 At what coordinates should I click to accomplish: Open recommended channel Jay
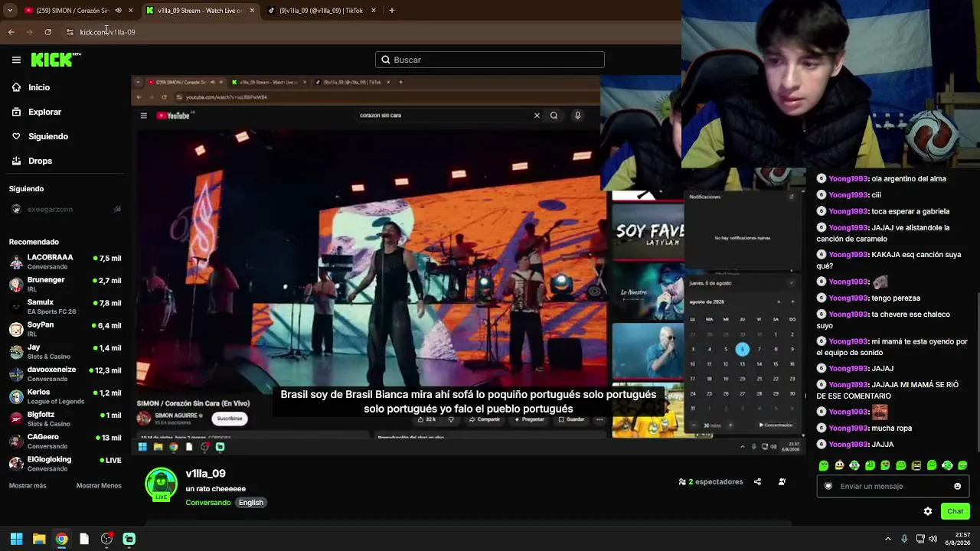65,351
